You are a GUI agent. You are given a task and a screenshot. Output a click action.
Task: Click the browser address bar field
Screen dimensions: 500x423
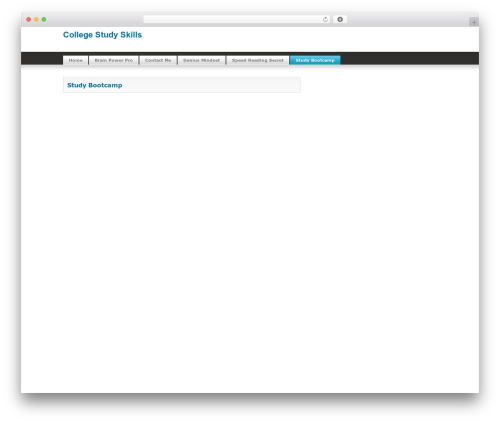[x=237, y=19]
